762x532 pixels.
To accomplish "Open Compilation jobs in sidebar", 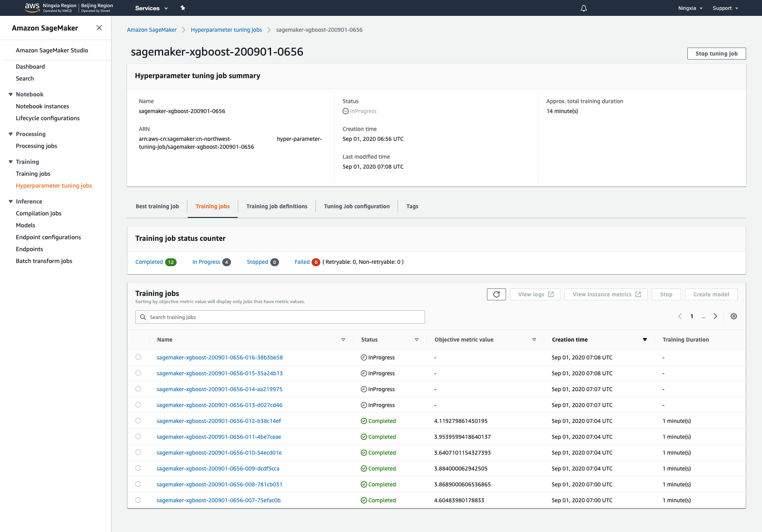I will (38, 213).
